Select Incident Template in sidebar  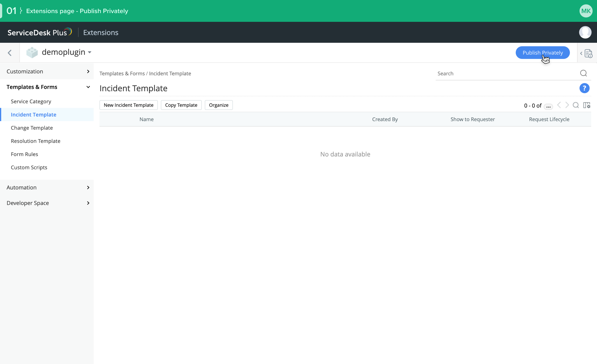(47, 115)
